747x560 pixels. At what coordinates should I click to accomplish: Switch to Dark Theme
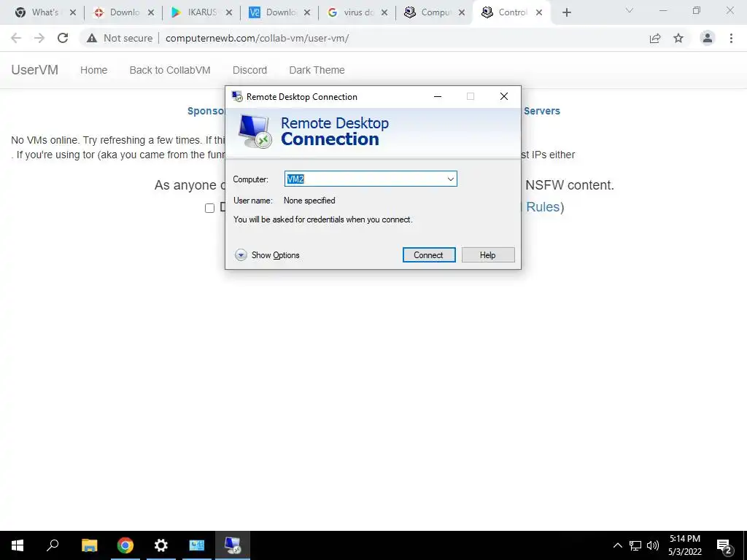tap(317, 70)
